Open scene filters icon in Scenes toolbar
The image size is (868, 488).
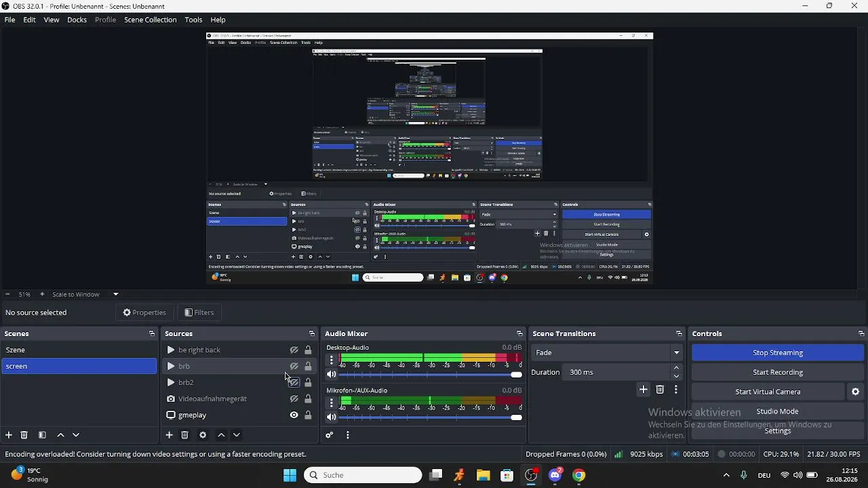[42, 435]
